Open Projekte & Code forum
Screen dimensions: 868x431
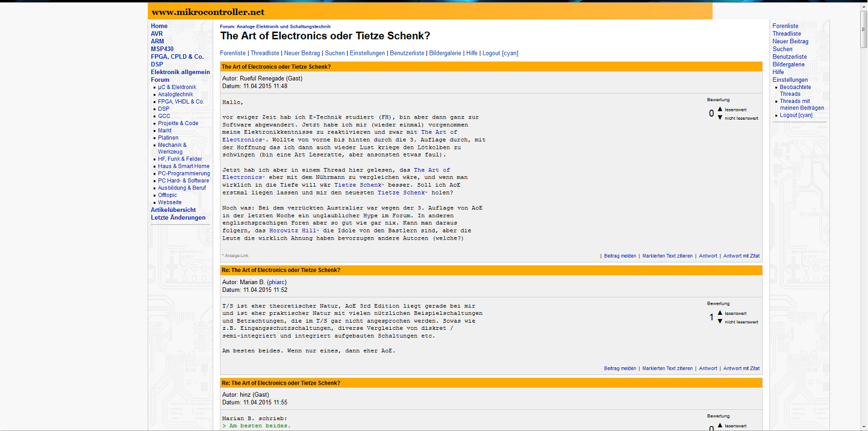point(178,123)
